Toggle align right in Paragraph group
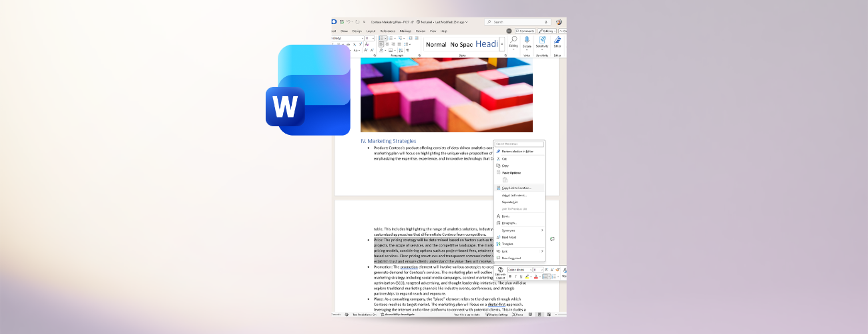Image resolution: width=868 pixels, height=334 pixels. click(393, 44)
